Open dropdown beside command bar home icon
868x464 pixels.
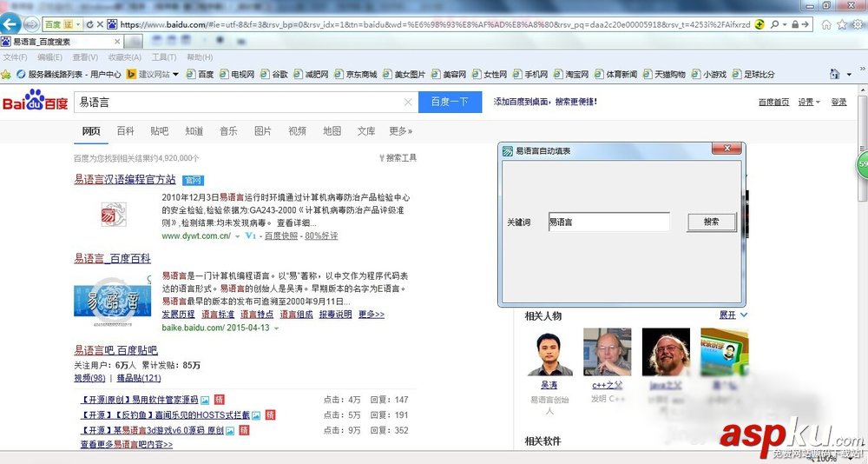pos(849,74)
